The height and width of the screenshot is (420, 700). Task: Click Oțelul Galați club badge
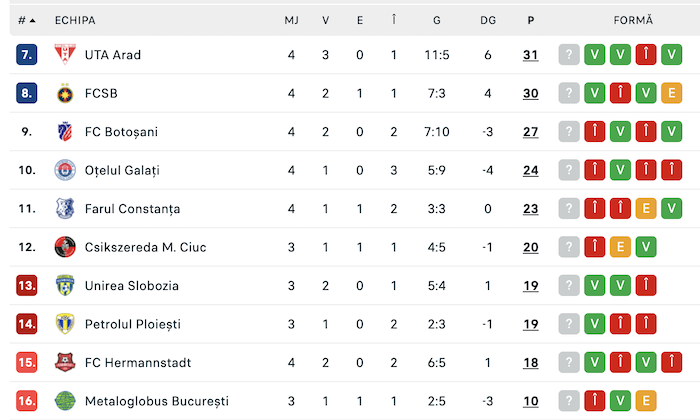point(65,170)
